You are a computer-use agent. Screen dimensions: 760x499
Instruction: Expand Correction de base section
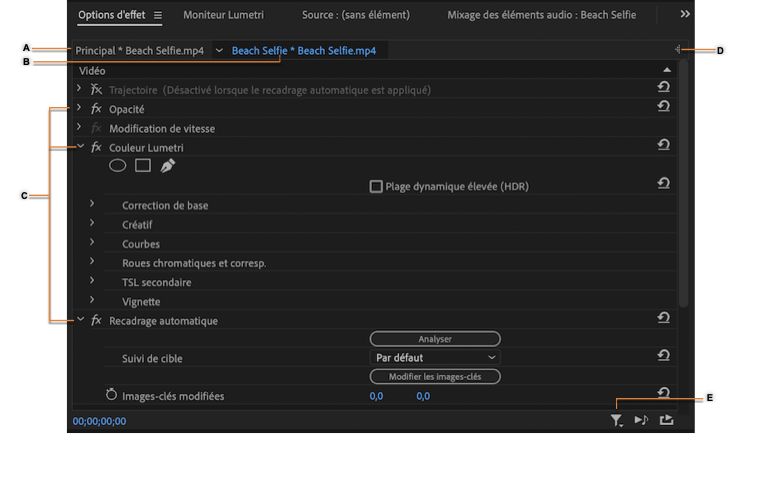tap(92, 204)
